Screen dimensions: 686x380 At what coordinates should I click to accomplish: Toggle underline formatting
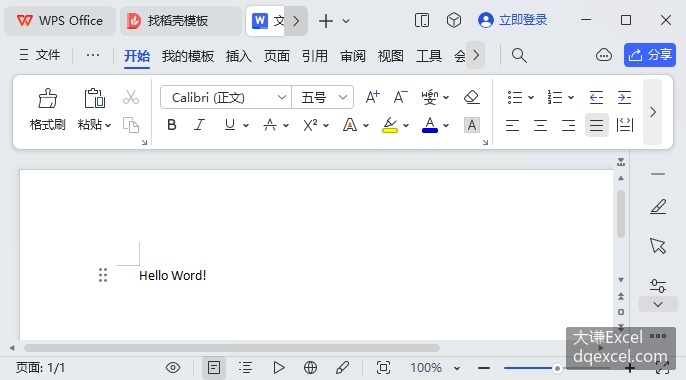pos(230,125)
